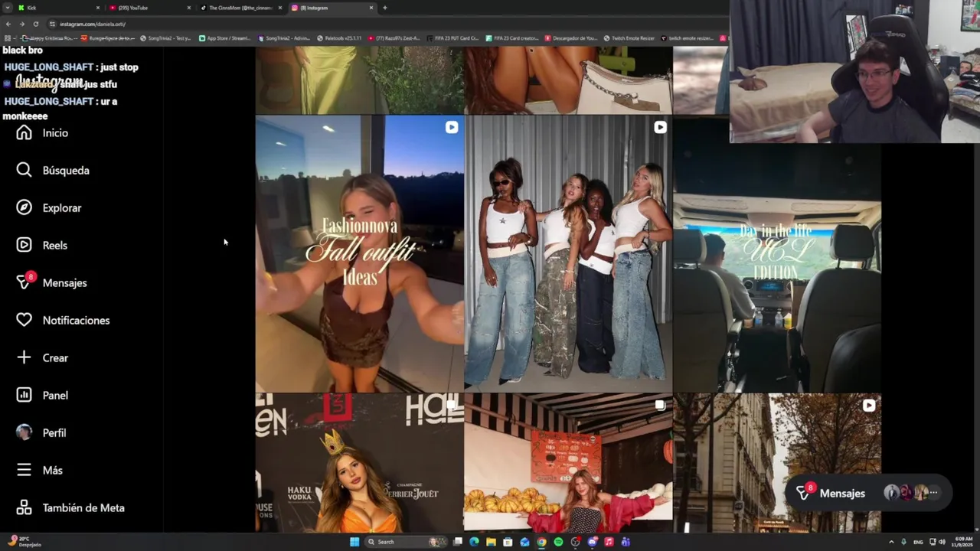Open Spotify from the taskbar

coord(558,542)
